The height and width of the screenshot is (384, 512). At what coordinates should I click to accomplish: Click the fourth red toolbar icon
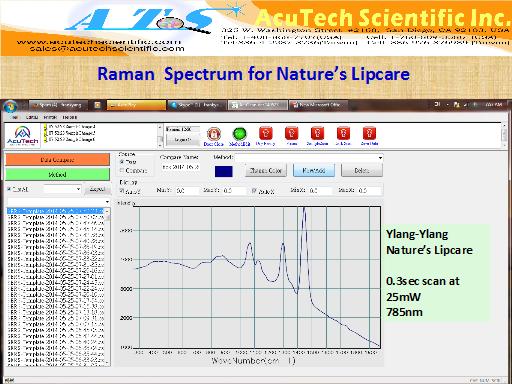[343, 133]
